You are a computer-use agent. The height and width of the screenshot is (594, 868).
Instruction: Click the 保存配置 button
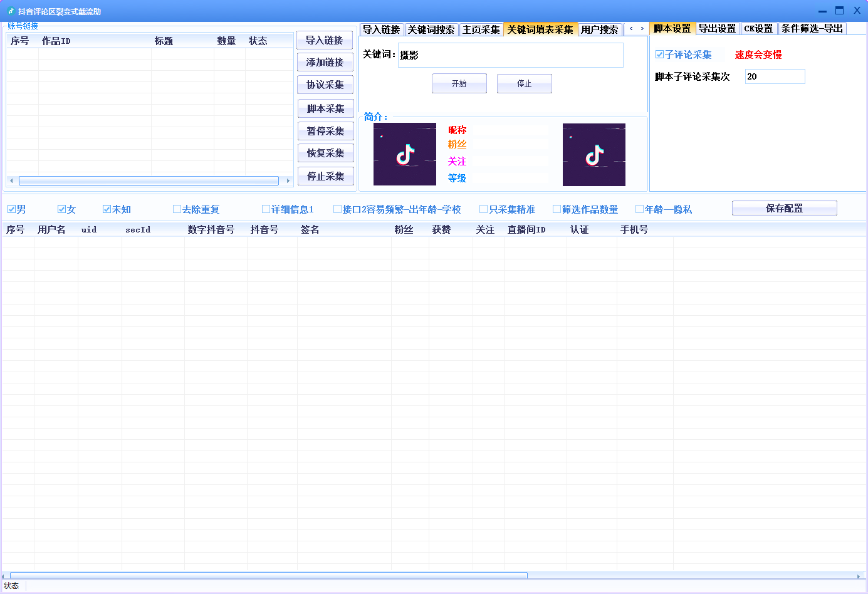click(783, 207)
